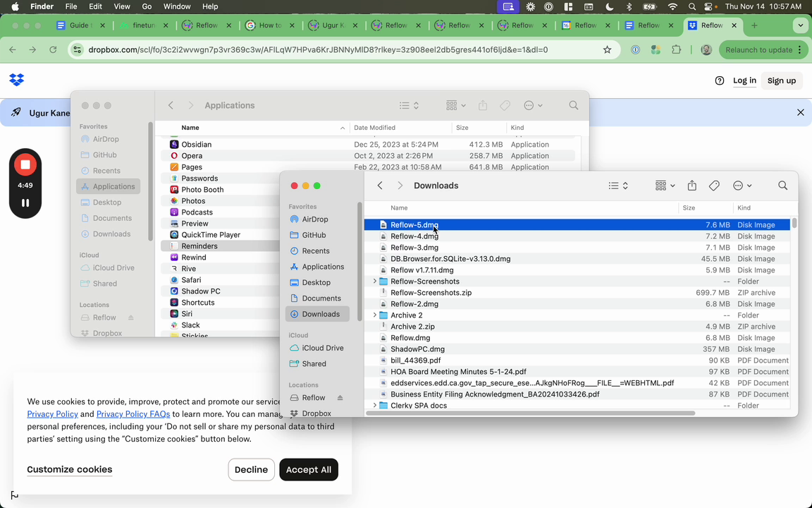This screenshot has height=508, width=812.
Task: Open the File menu in menu bar
Action: point(71,7)
